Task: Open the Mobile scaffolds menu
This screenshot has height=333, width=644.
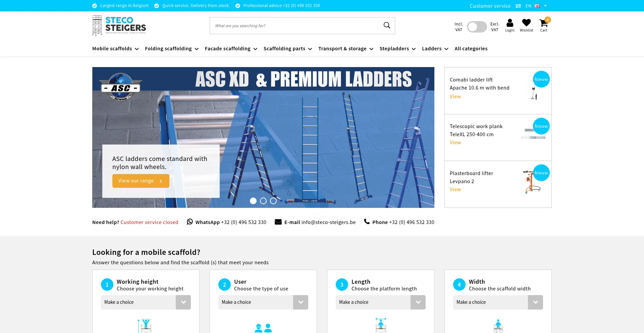Action: [115, 49]
